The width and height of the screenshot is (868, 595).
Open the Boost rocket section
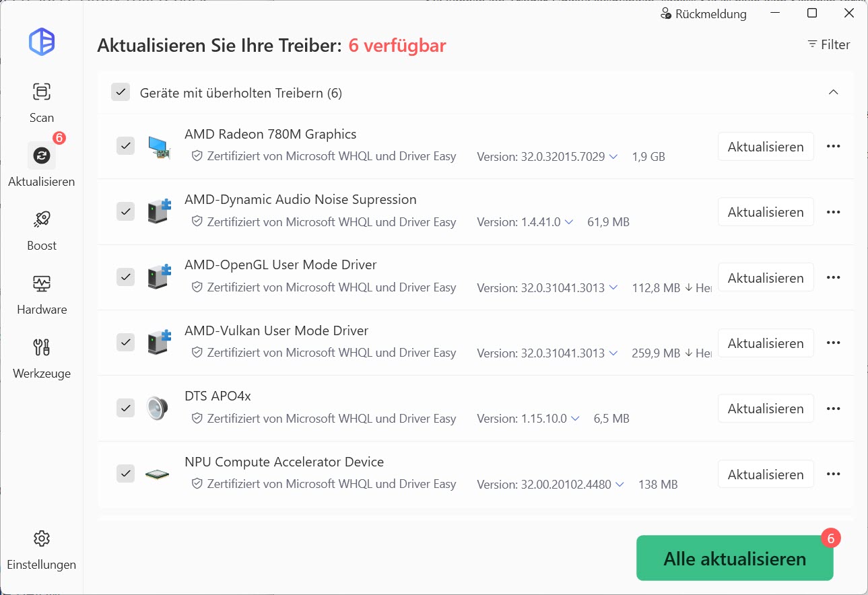click(42, 230)
